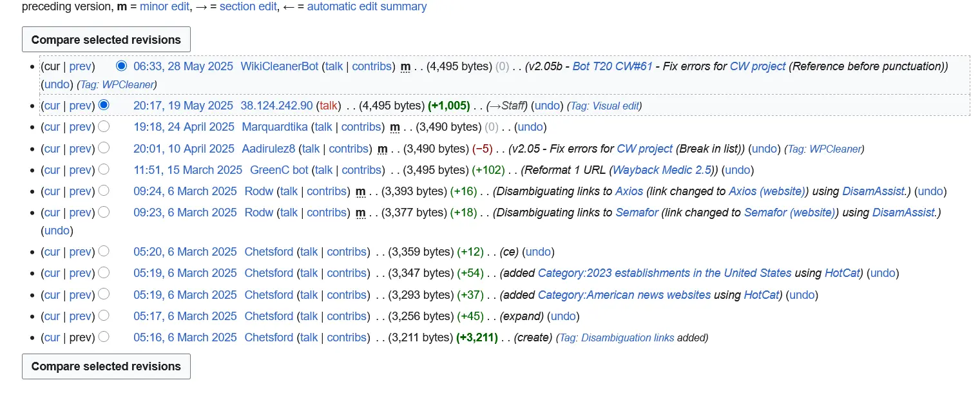Open the automatic edit summary legend link
Image resolution: width=980 pixels, height=398 pixels.
pyautogui.click(x=367, y=6)
